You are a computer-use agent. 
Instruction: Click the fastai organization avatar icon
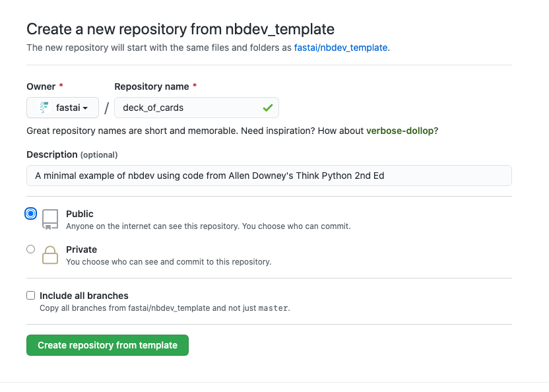(44, 108)
